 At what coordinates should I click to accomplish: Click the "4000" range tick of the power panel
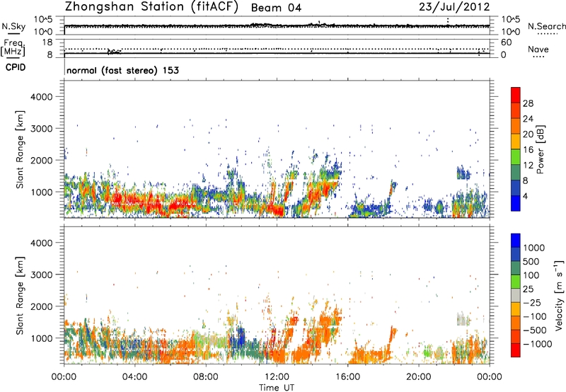[x=42, y=97]
